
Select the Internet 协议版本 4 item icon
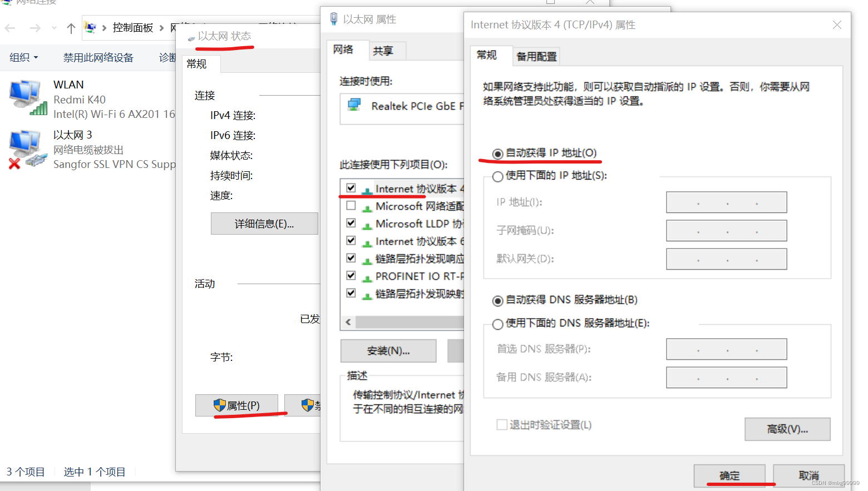[367, 190]
